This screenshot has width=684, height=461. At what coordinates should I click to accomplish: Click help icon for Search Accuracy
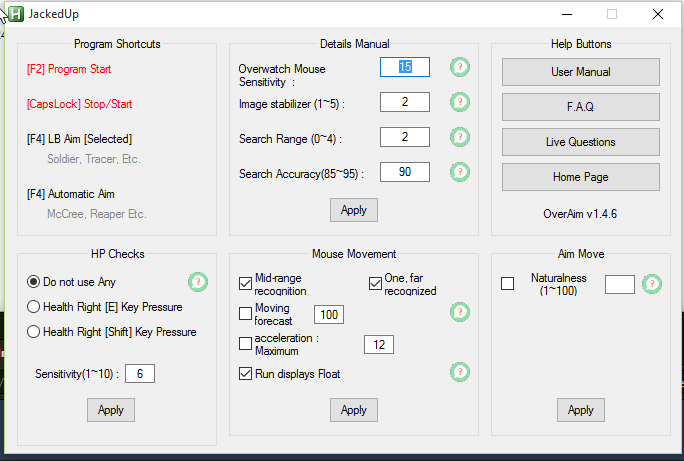tap(459, 172)
